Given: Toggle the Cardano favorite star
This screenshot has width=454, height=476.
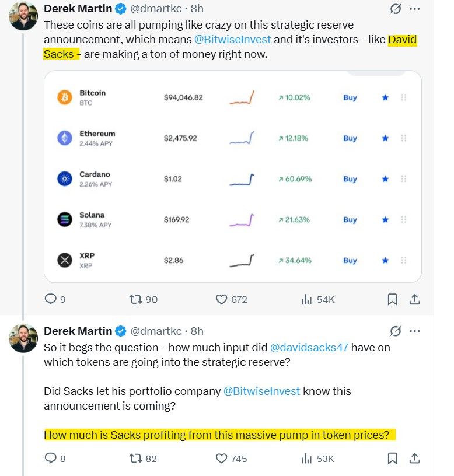Looking at the screenshot, I should [385, 179].
